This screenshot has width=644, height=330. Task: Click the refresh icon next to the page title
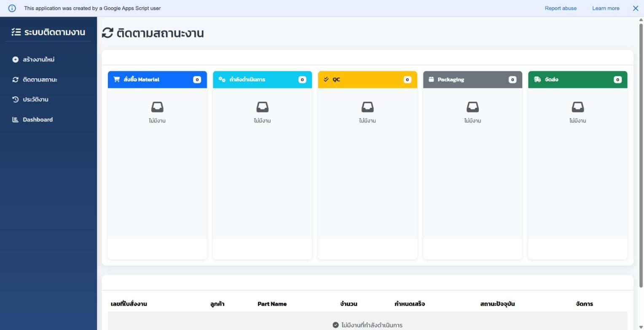(x=107, y=33)
